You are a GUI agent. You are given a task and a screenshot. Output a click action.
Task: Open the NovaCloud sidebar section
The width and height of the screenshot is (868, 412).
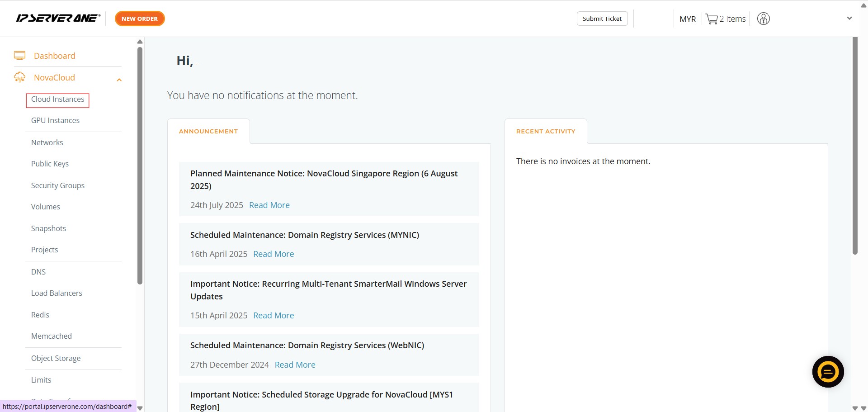point(54,77)
